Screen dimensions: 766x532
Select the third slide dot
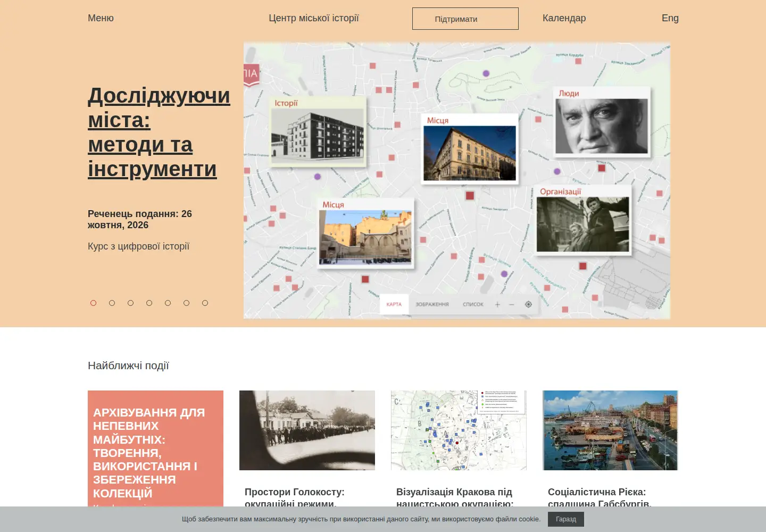coord(131,303)
